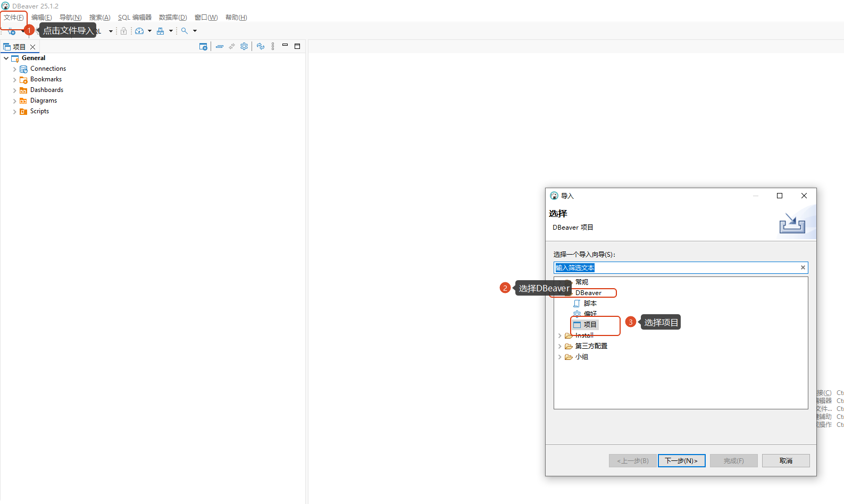Select 脚本 under DBeaver
This screenshot has width=844, height=504.
point(590,304)
